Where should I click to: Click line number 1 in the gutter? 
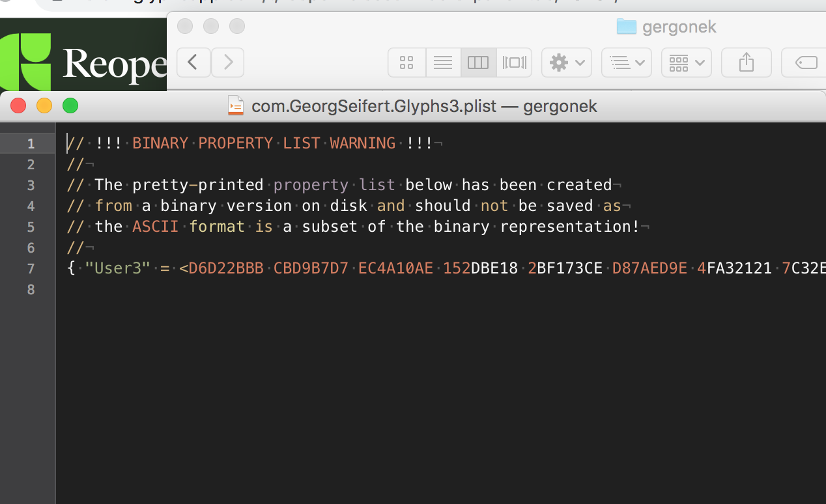[x=31, y=143]
